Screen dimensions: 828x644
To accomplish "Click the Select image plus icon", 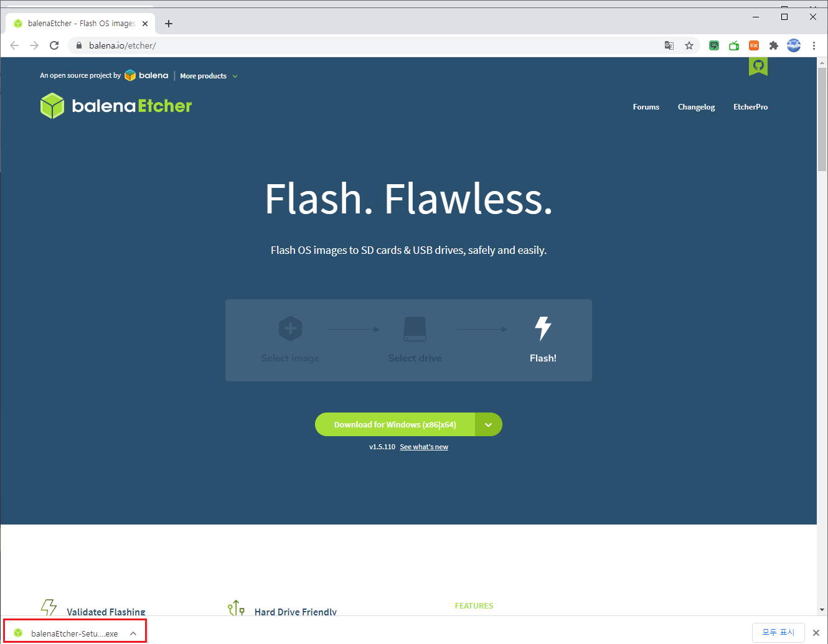I will 290,329.
